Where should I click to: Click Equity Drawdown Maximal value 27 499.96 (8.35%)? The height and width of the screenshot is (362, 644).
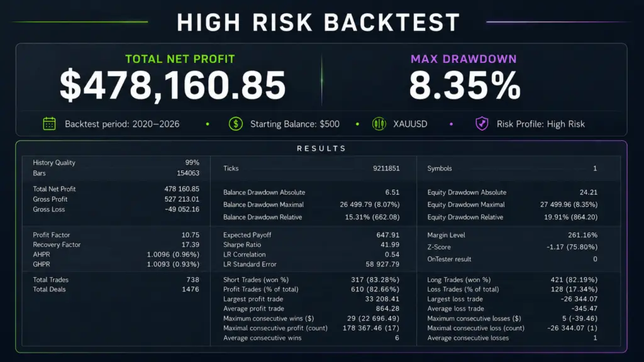569,204
